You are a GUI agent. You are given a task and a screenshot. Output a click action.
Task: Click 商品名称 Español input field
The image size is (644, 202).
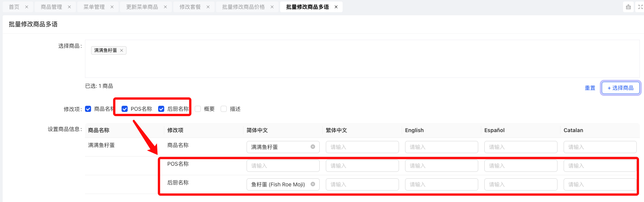coord(521,147)
